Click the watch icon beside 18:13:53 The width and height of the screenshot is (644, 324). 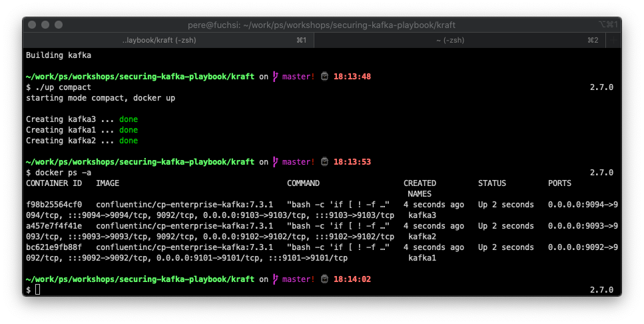324,162
